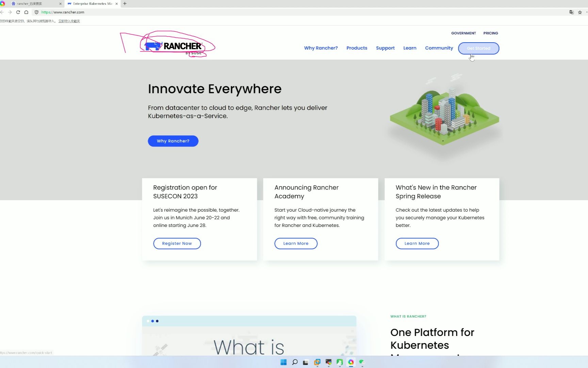
Task: Click the GOVERNMENT link
Action: (463, 33)
